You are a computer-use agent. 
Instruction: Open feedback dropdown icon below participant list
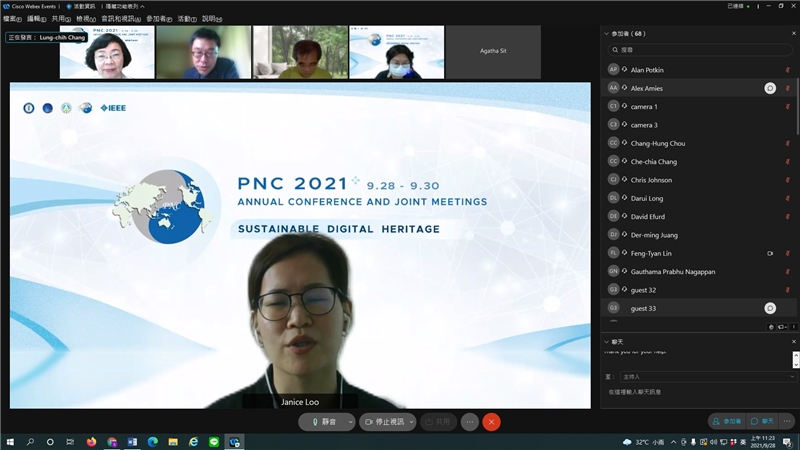pyautogui.click(x=782, y=327)
